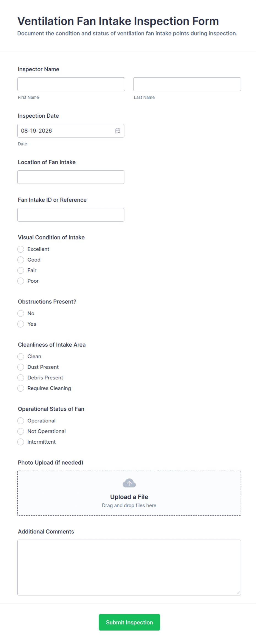
Task: Mark visual condition as Fair
Action: [21, 270]
